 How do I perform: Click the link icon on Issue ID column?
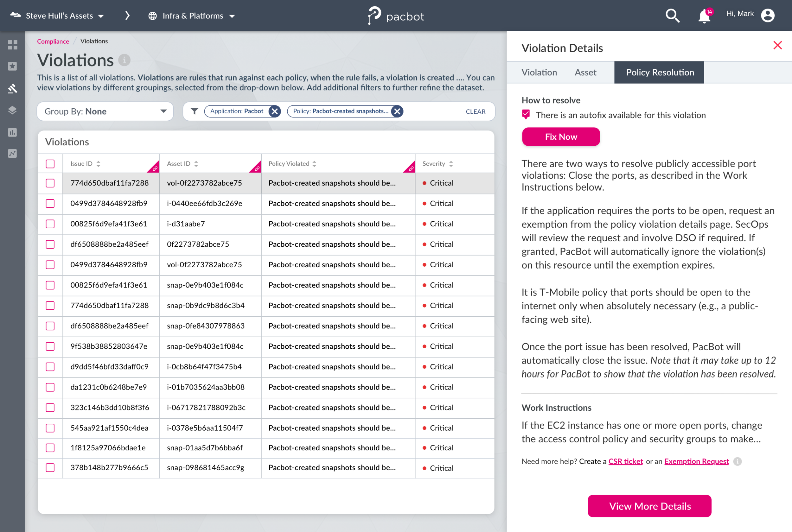tap(155, 168)
